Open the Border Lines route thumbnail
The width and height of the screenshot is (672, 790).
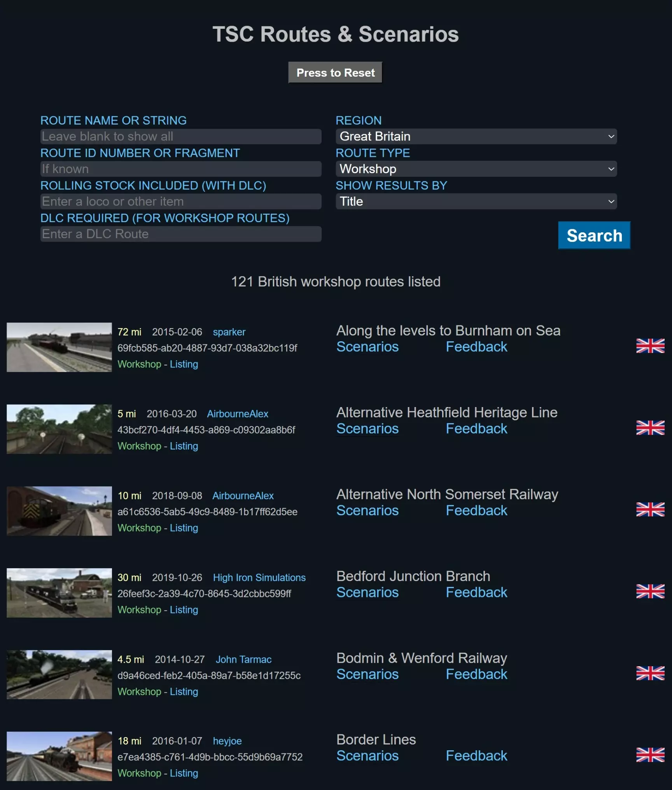[59, 756]
